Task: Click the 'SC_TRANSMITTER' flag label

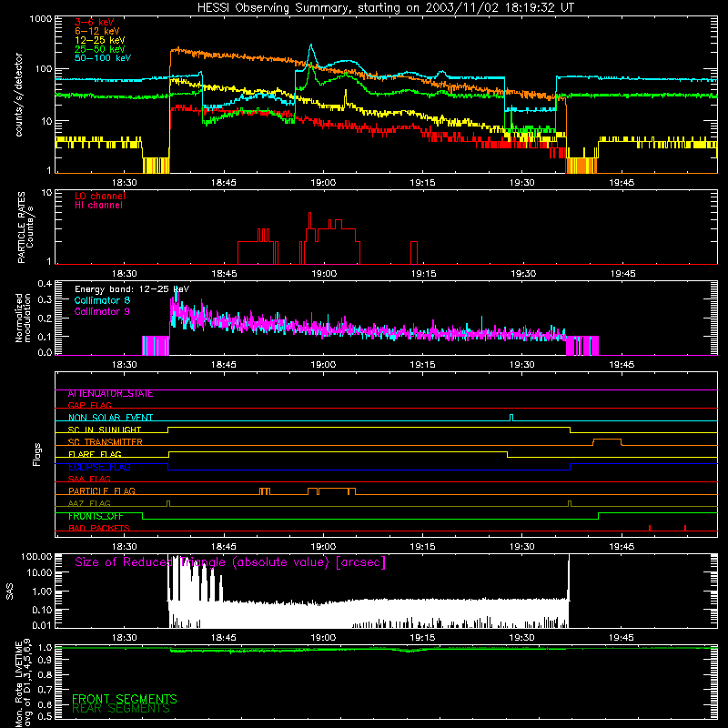Action: click(105, 442)
